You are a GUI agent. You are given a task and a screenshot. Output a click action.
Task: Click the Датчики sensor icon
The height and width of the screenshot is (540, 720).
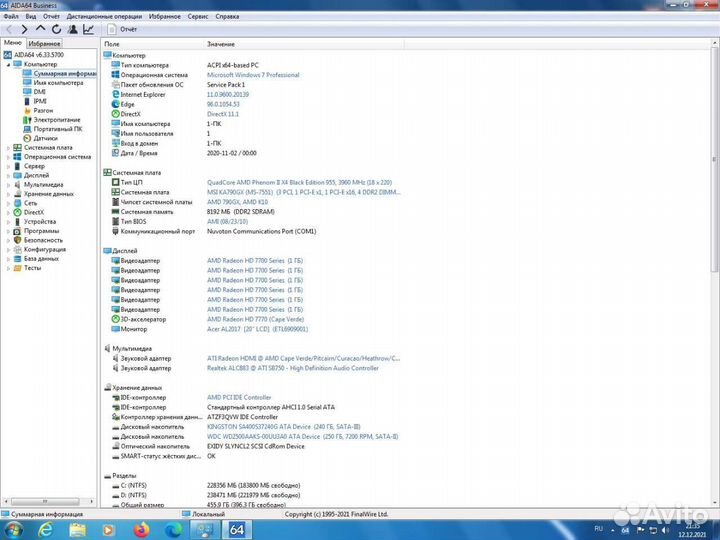coord(27,138)
